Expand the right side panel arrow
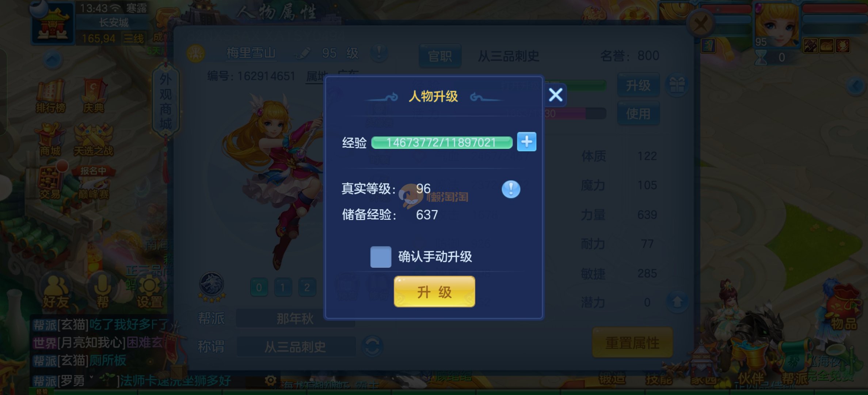The width and height of the screenshot is (868, 395). [x=856, y=86]
